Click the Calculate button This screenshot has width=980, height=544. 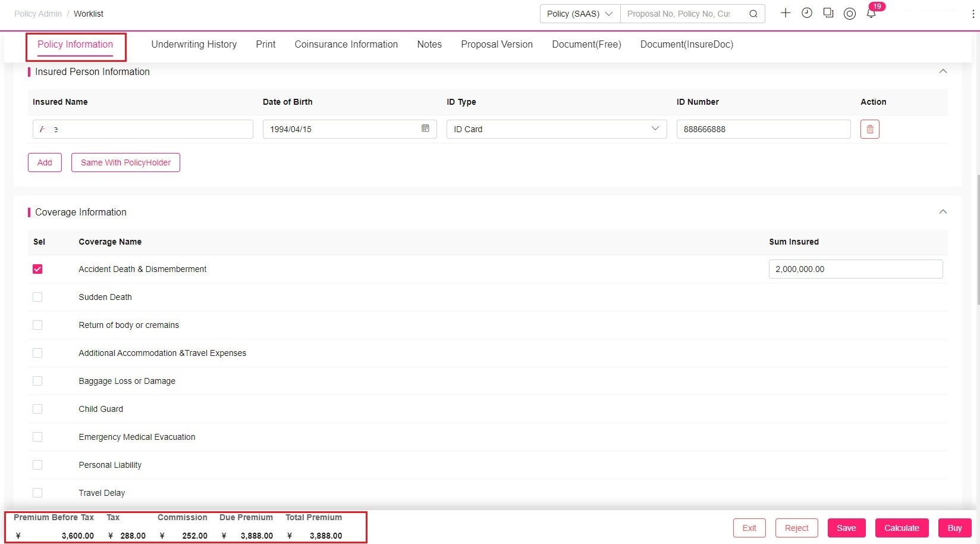[902, 528]
